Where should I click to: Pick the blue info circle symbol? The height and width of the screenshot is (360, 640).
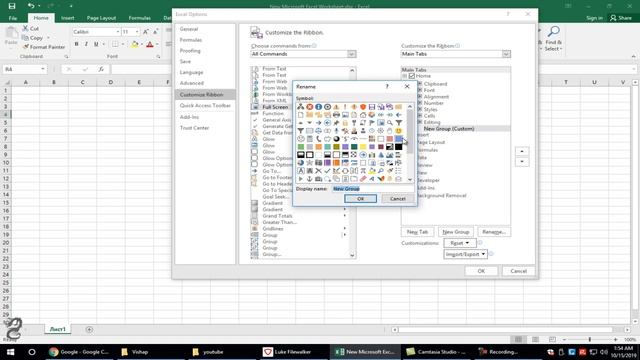click(318, 107)
